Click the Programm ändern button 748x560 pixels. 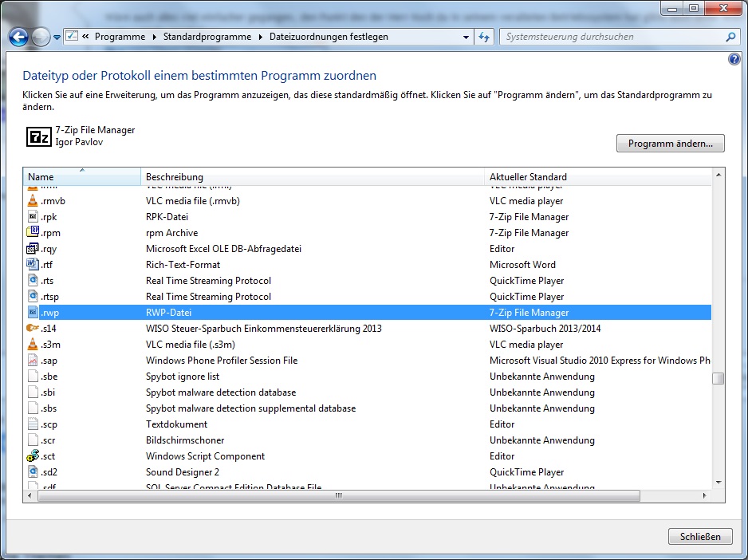click(x=670, y=144)
